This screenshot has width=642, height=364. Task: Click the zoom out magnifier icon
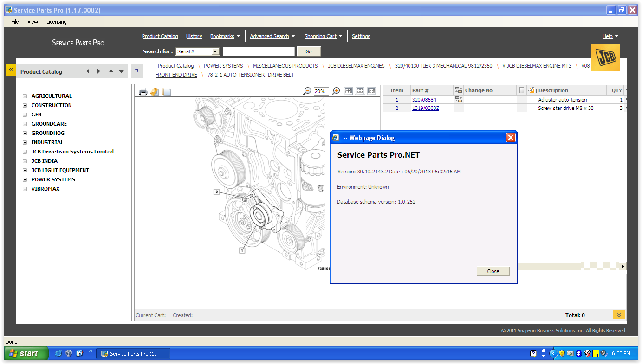click(x=307, y=91)
